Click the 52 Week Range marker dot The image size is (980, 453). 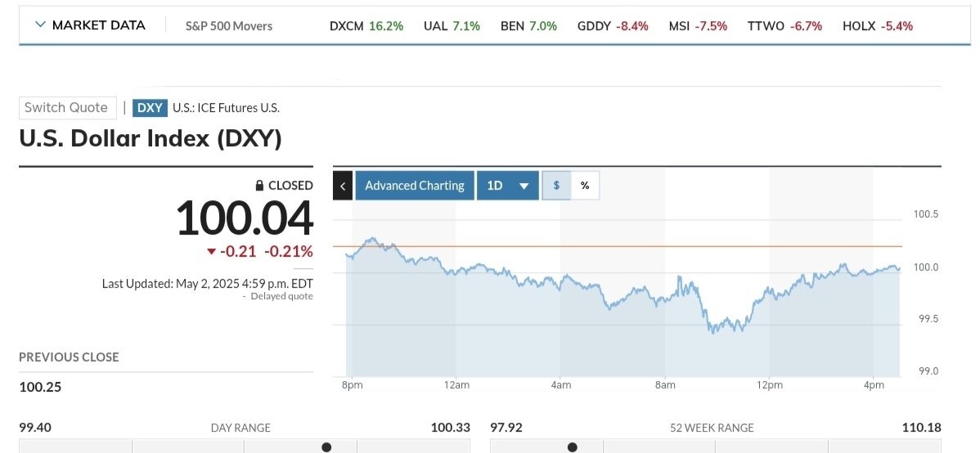(x=573, y=447)
